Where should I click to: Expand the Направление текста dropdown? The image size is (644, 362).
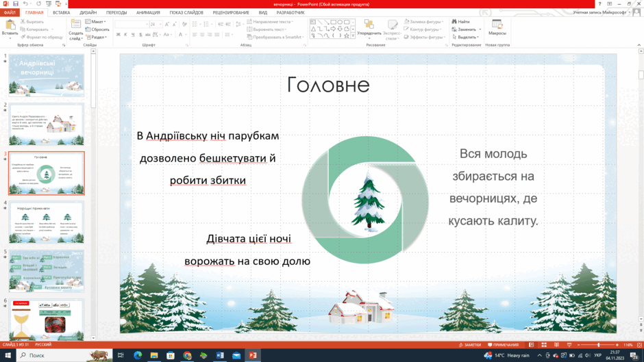pos(270,22)
